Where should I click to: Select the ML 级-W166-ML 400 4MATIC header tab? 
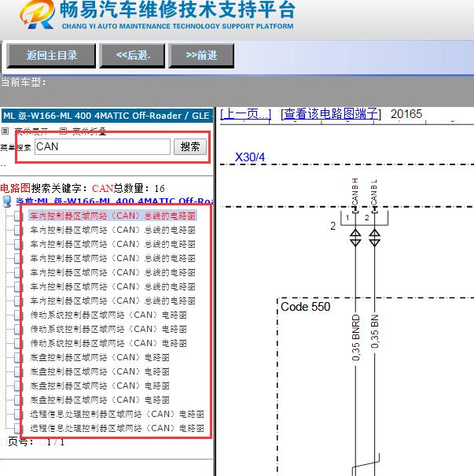point(107,116)
